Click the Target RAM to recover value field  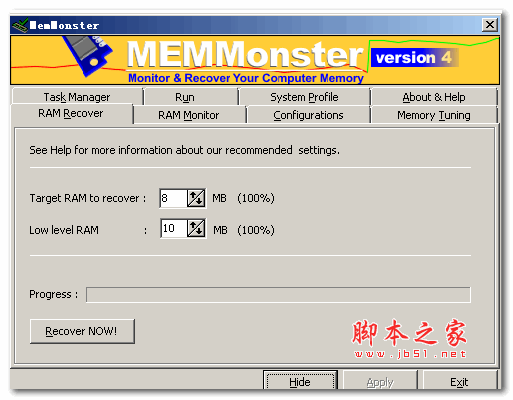pos(173,198)
